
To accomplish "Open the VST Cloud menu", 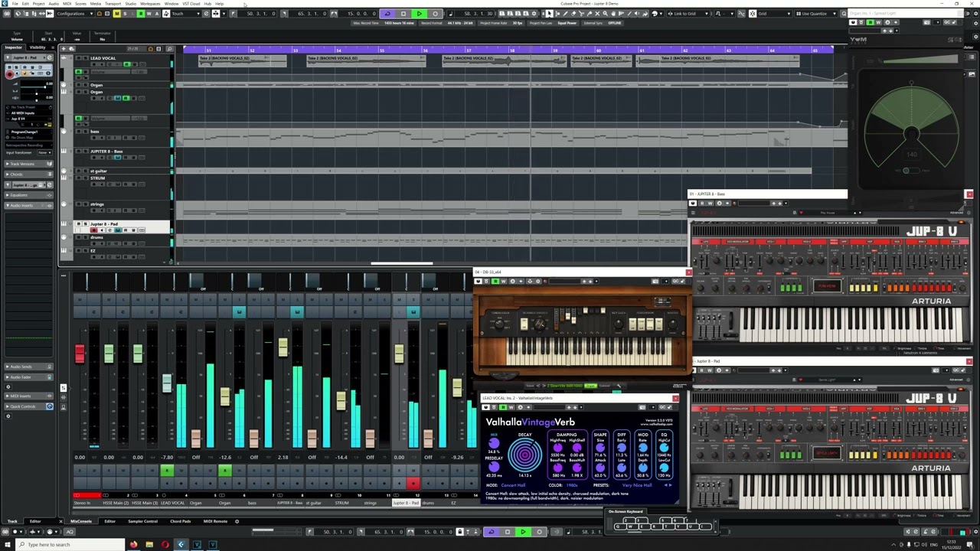I will [191, 4].
